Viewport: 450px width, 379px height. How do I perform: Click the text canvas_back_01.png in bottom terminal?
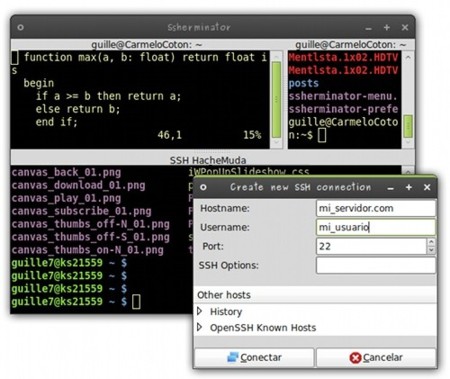tap(66, 172)
